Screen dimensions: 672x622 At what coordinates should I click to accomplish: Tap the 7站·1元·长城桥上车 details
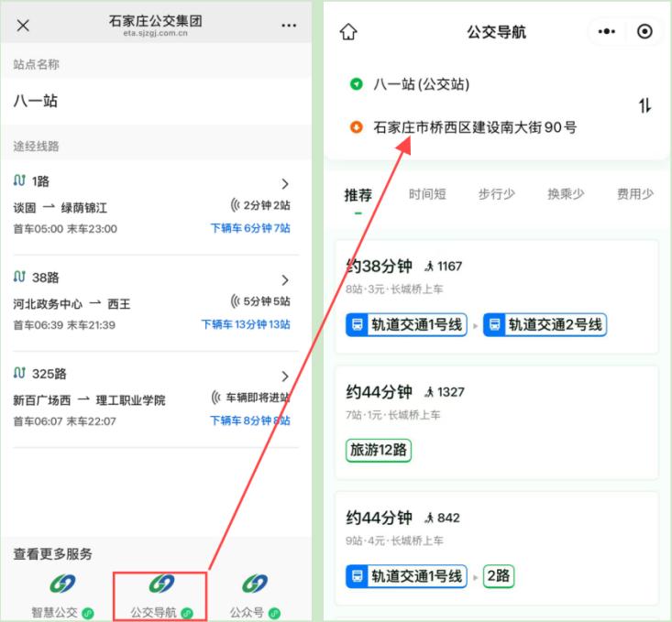click(x=393, y=415)
